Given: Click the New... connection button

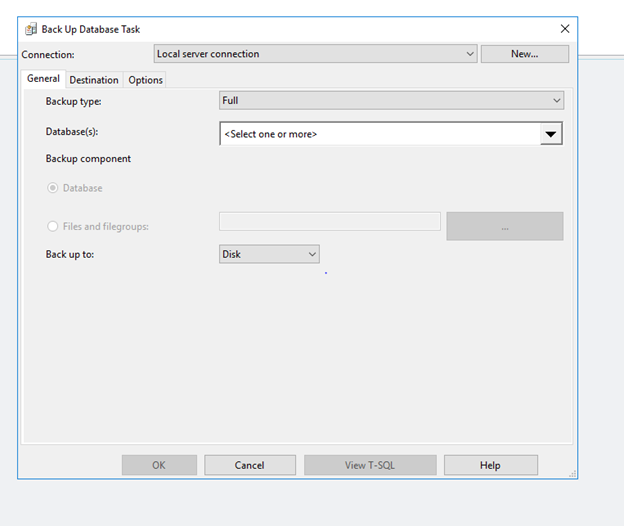Looking at the screenshot, I should click(x=525, y=54).
